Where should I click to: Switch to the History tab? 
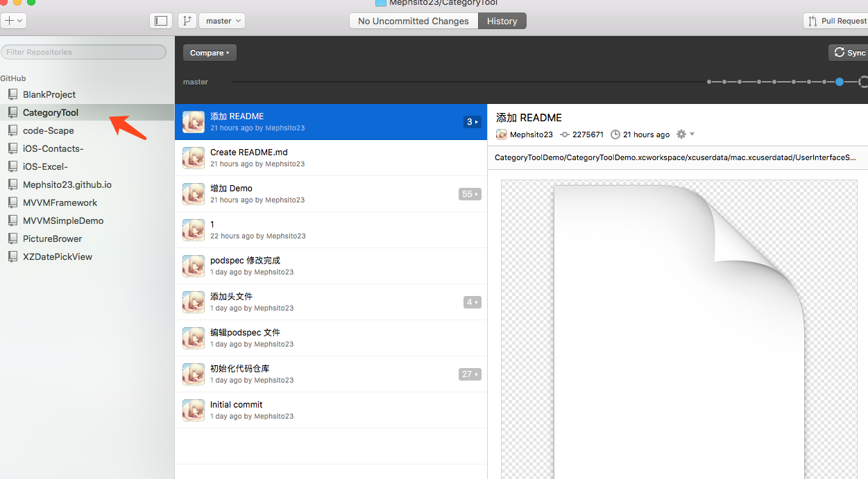click(x=502, y=21)
